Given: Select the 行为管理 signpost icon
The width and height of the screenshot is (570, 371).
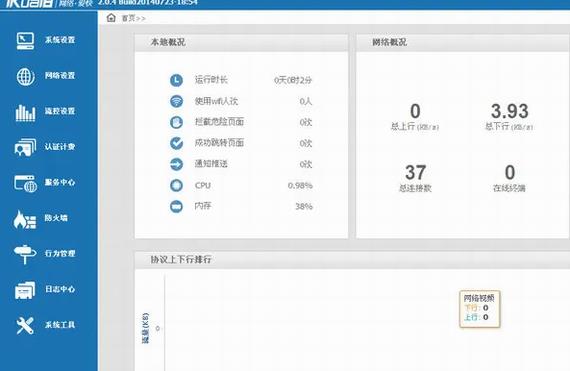Looking at the screenshot, I should tap(25, 254).
